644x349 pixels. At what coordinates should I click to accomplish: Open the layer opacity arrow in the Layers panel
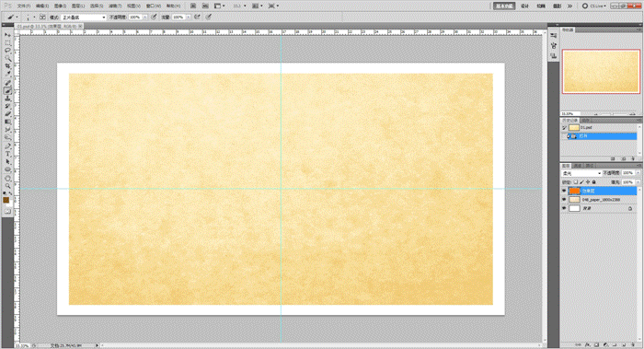pyautogui.click(x=638, y=172)
